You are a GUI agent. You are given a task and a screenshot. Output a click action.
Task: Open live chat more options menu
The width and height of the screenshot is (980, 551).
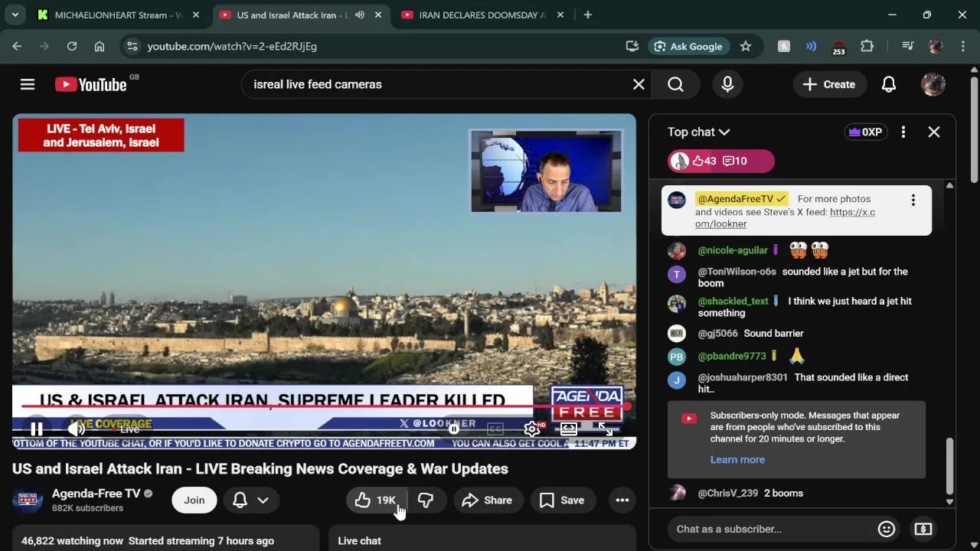click(x=903, y=132)
